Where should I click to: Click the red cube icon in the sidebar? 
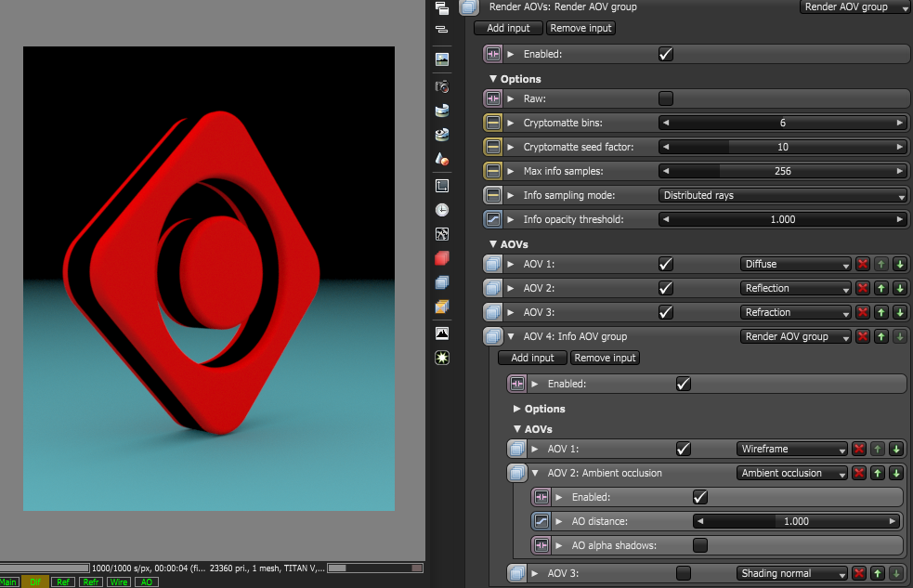pyautogui.click(x=442, y=258)
